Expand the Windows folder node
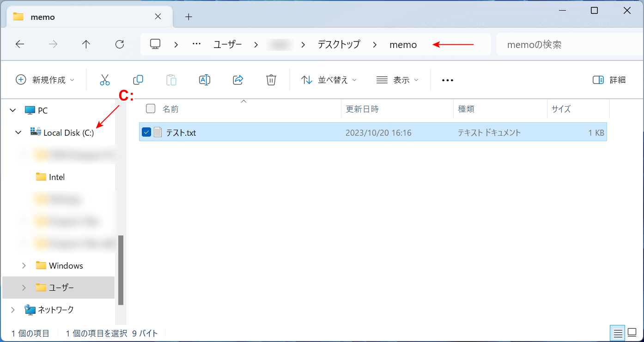Viewport: 644px width, 342px height. tap(24, 265)
